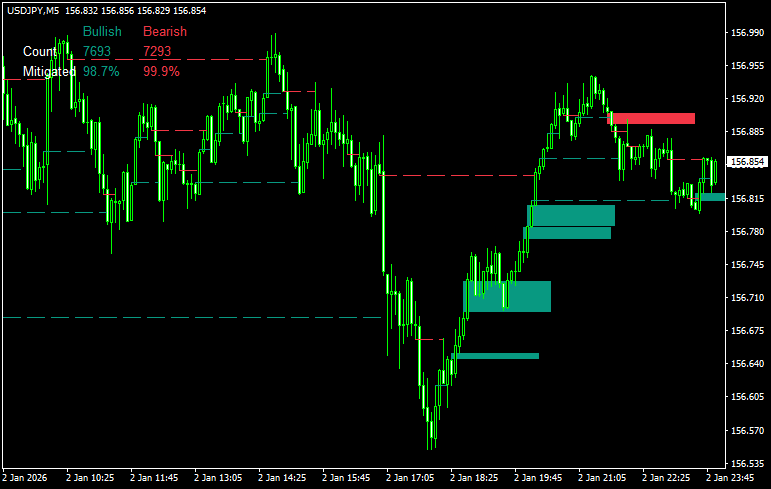
Task: Click the 2 Jan 17:05 time label
Action: pyautogui.click(x=411, y=477)
